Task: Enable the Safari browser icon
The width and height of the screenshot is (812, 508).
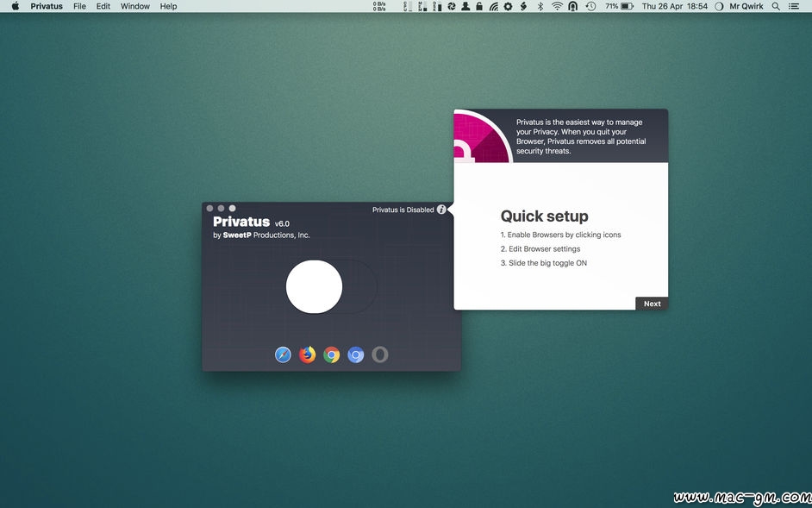Action: coord(283,354)
